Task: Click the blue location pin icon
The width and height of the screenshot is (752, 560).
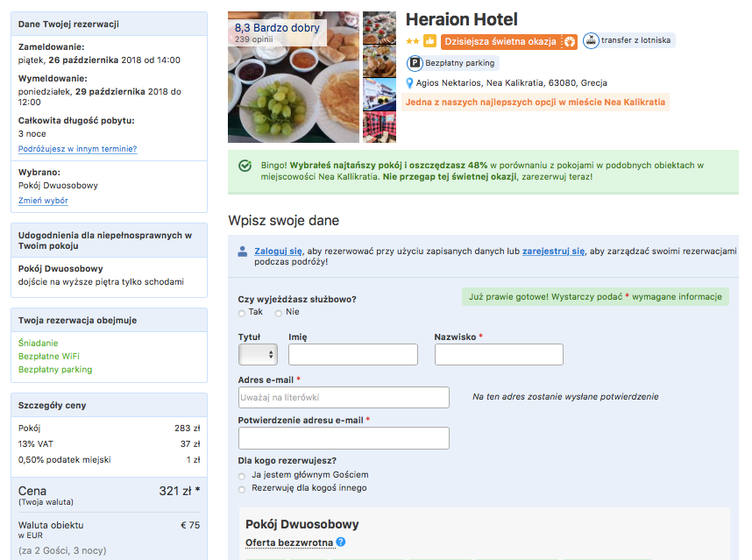Action: pyautogui.click(x=409, y=83)
